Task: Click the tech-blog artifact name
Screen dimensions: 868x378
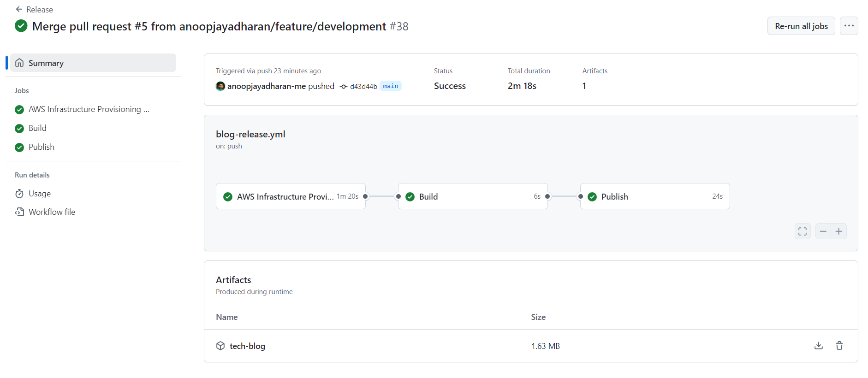Action: pyautogui.click(x=247, y=346)
